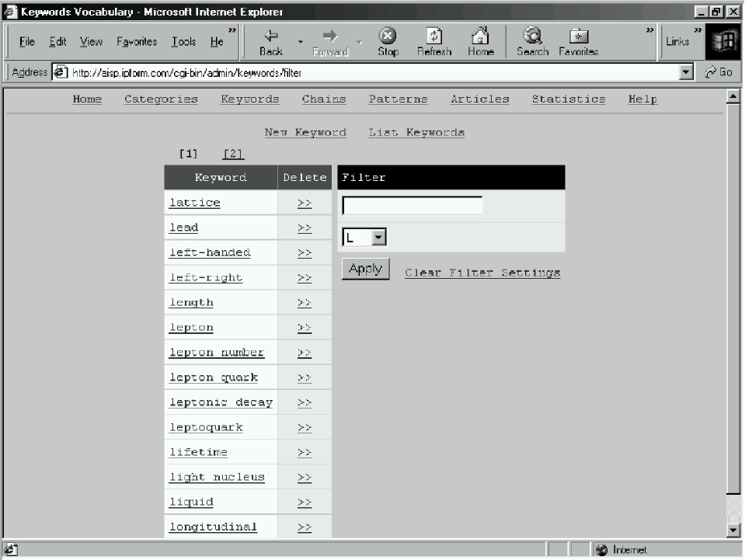745x560 pixels.
Task: Open the List Keywords link
Action: pyautogui.click(x=416, y=133)
